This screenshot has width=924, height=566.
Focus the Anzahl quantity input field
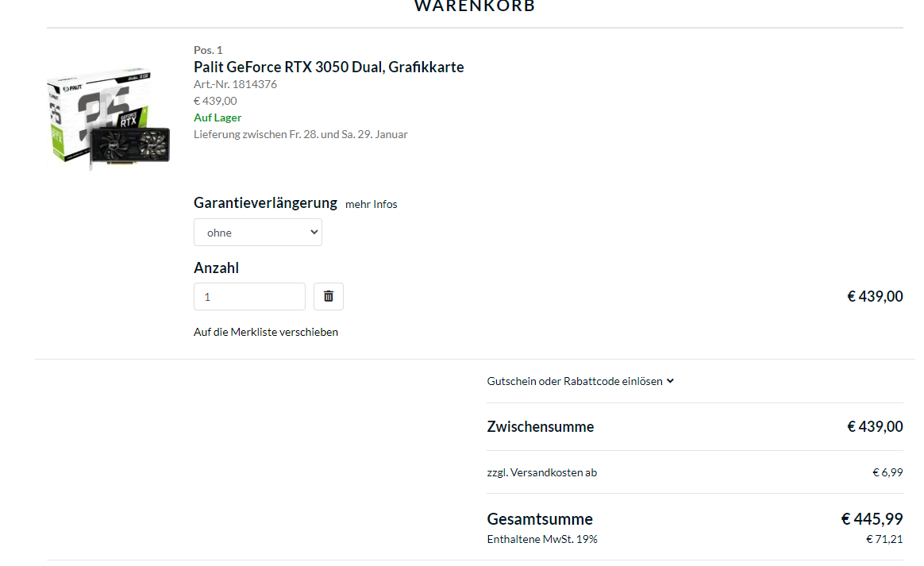[249, 296]
